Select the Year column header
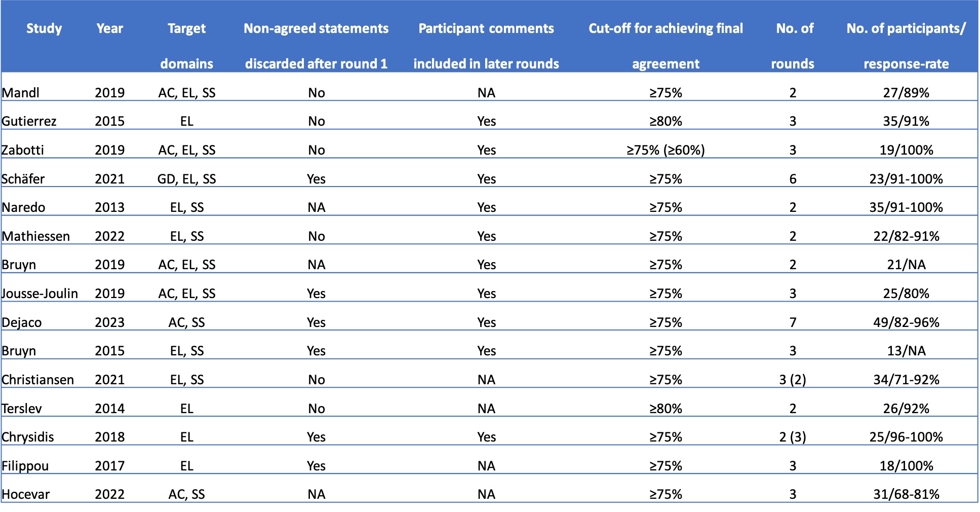980x512 pixels. tap(109, 28)
